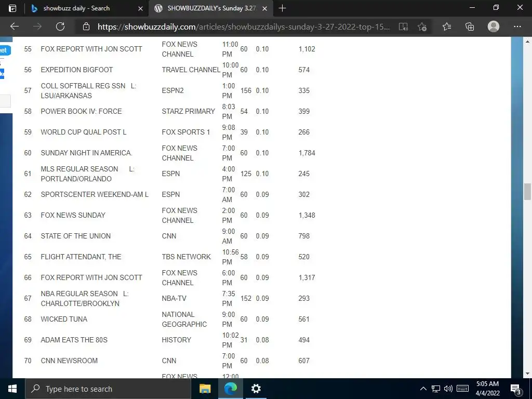The image size is (532, 399).
Task: Click the scrollbar down arrow
Action: click(527, 374)
